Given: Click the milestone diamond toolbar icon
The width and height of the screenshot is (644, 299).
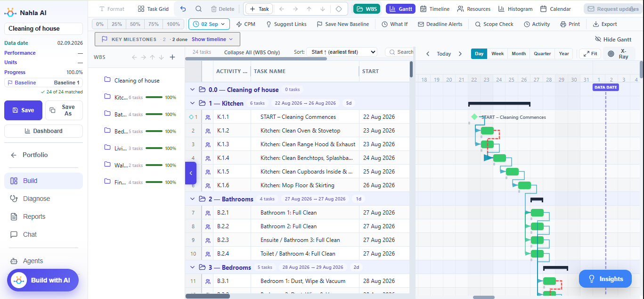Looking at the screenshot, I should coord(339,9).
